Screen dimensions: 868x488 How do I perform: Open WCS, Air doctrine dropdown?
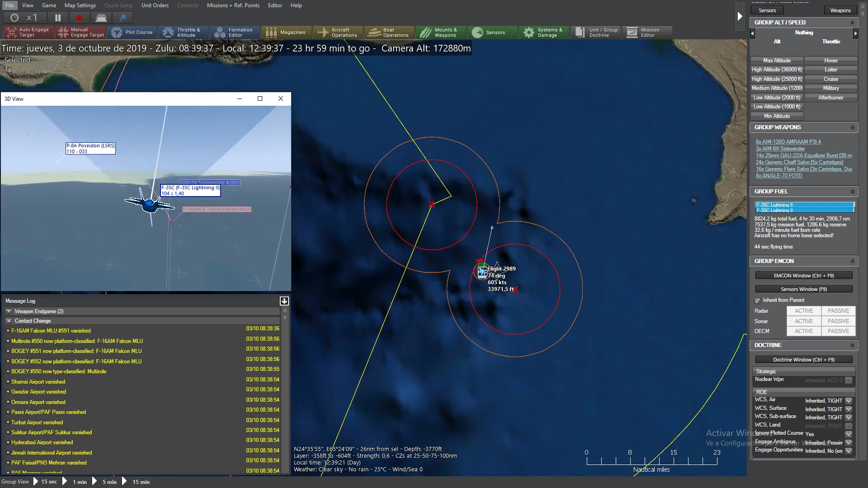coord(849,401)
